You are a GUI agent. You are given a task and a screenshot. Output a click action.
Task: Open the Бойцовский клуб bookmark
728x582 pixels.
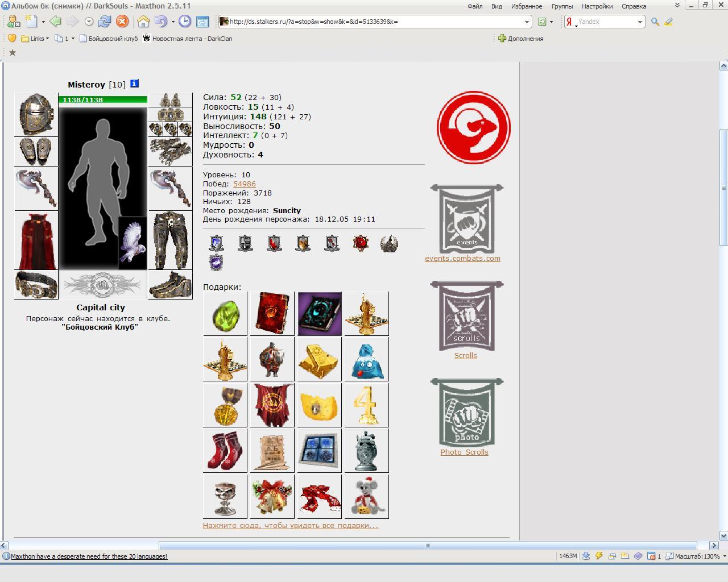click(x=109, y=39)
